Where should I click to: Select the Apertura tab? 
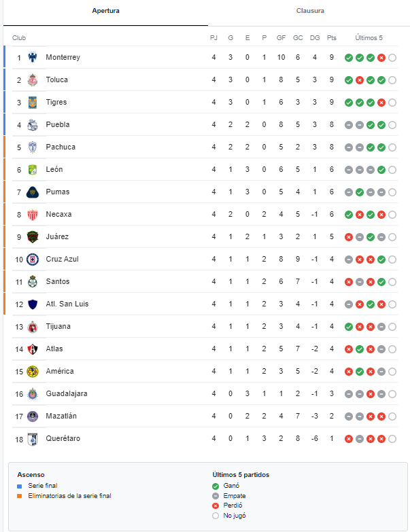click(105, 11)
